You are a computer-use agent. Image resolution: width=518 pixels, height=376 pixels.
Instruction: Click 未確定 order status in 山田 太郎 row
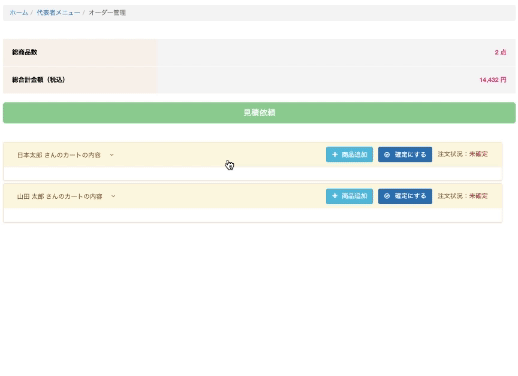pos(478,196)
